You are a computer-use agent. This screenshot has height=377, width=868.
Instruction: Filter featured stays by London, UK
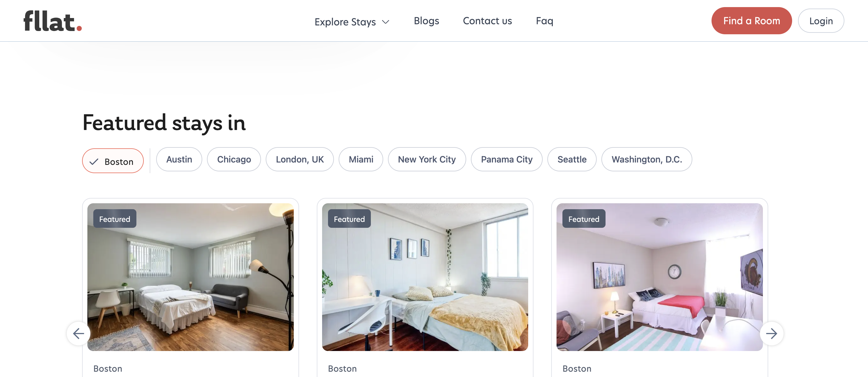pyautogui.click(x=300, y=159)
